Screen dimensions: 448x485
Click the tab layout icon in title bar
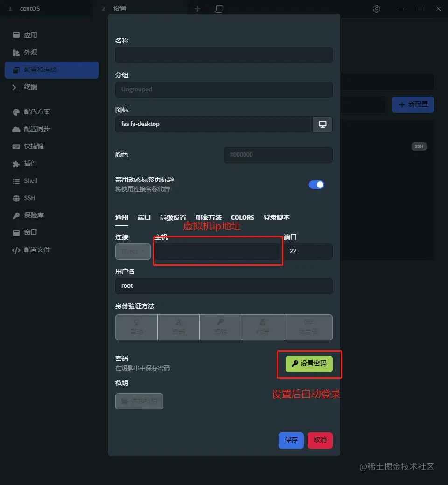click(219, 9)
